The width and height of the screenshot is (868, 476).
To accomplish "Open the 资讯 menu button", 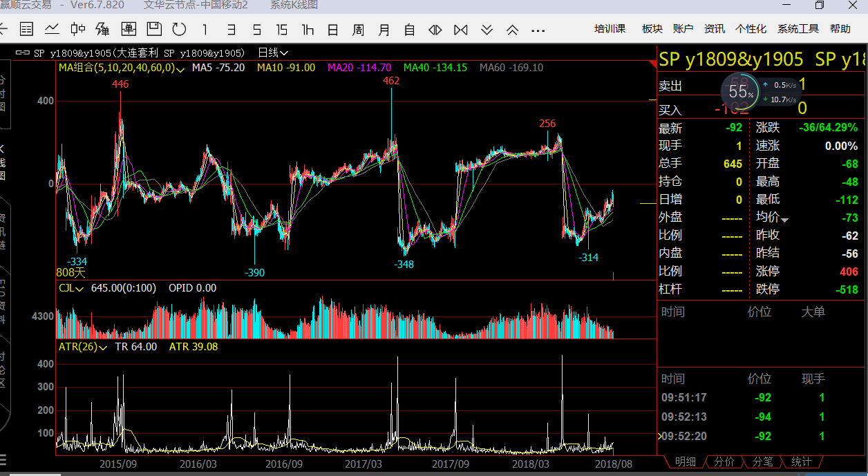I will (714, 29).
